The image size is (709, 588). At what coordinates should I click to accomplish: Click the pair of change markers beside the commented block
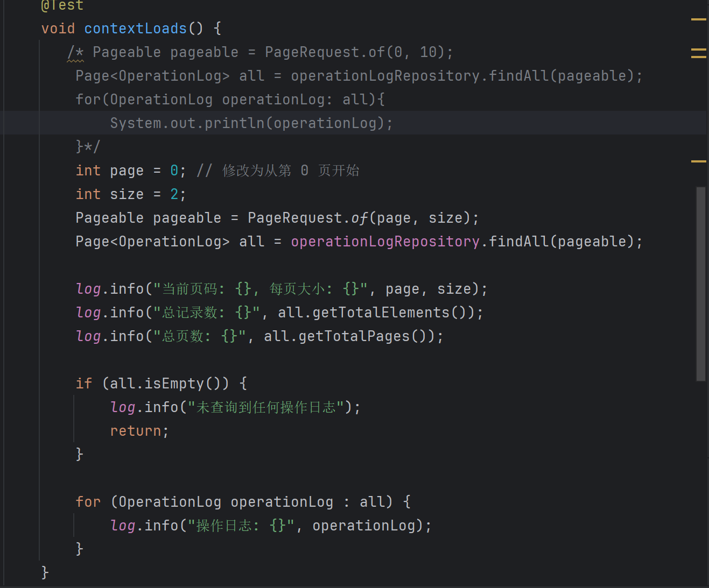pos(698,53)
